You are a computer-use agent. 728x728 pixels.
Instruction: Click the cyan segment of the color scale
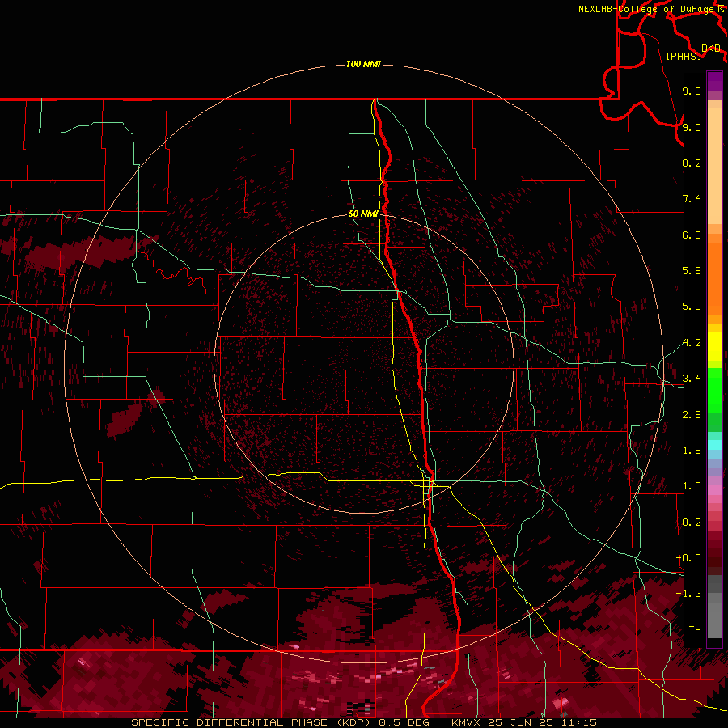[714, 445]
